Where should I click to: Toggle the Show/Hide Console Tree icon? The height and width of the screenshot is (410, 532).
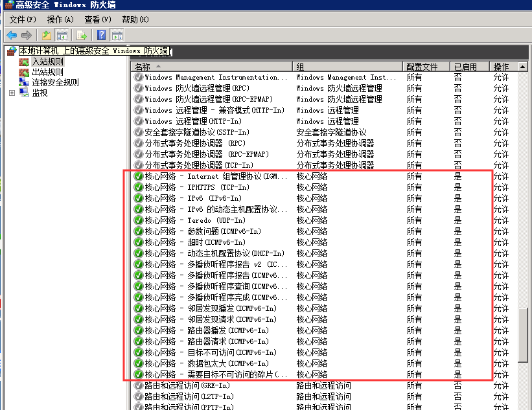tap(62, 35)
